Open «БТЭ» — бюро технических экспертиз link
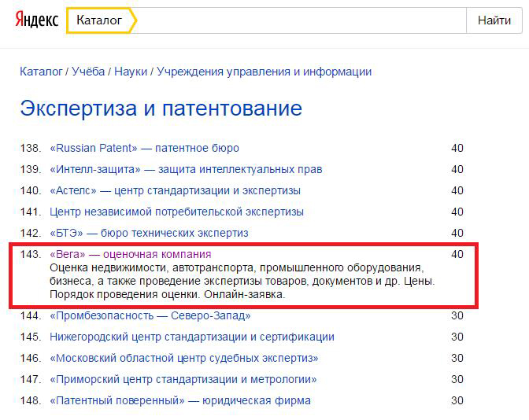 [149, 233]
